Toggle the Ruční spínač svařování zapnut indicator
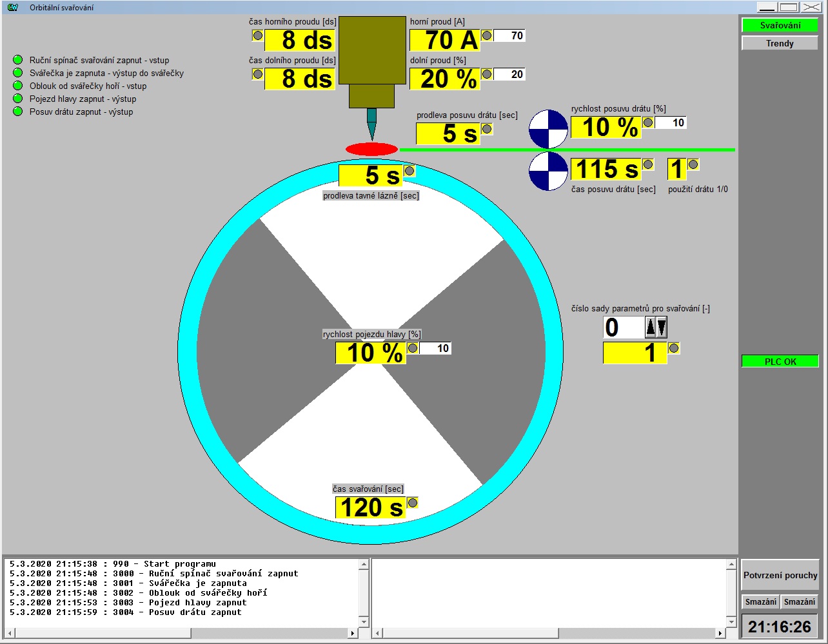828x644 pixels. [x=18, y=60]
